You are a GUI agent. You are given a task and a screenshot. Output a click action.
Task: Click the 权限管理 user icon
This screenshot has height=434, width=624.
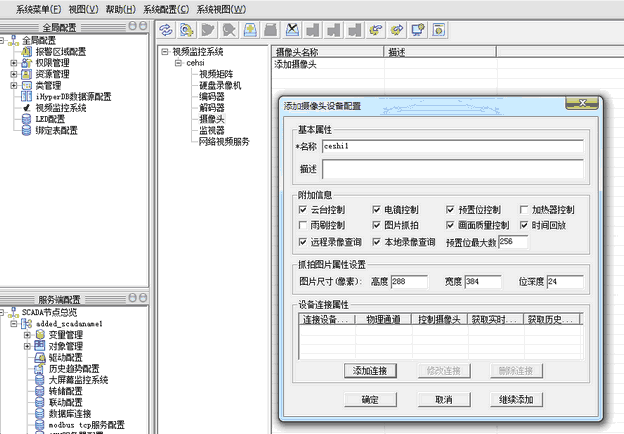(26, 63)
